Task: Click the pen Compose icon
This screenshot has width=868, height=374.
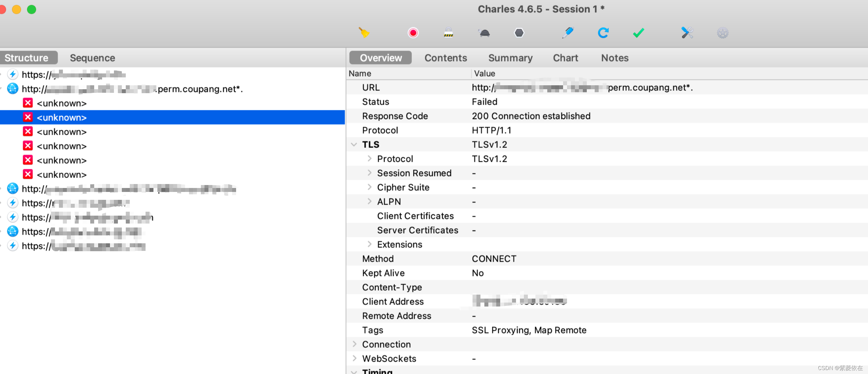Action: click(x=568, y=33)
